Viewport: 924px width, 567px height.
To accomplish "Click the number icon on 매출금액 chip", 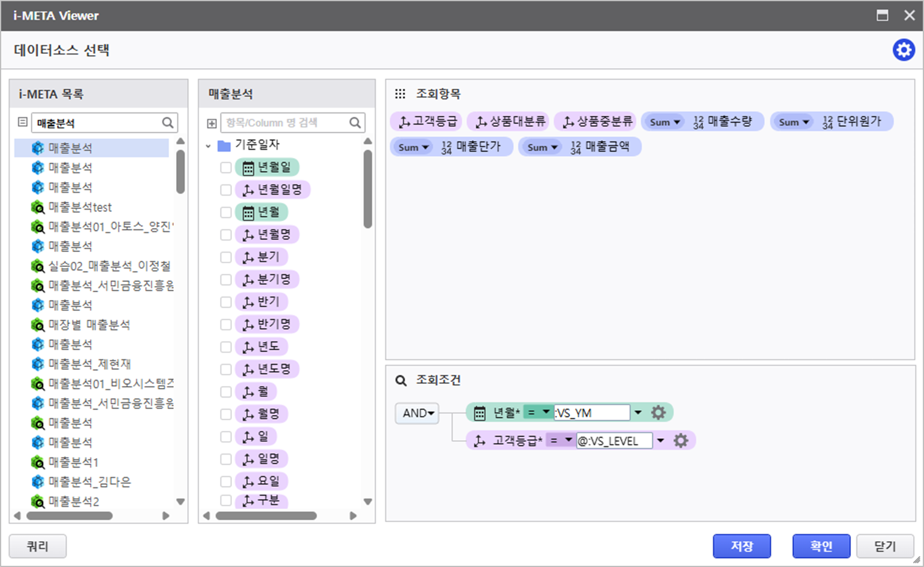I will pyautogui.click(x=576, y=147).
